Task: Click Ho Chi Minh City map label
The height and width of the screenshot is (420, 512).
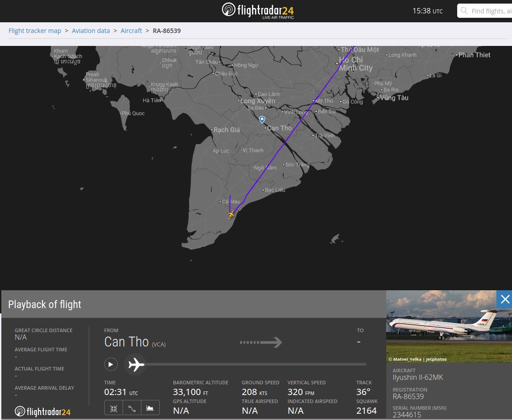Action: (x=355, y=64)
